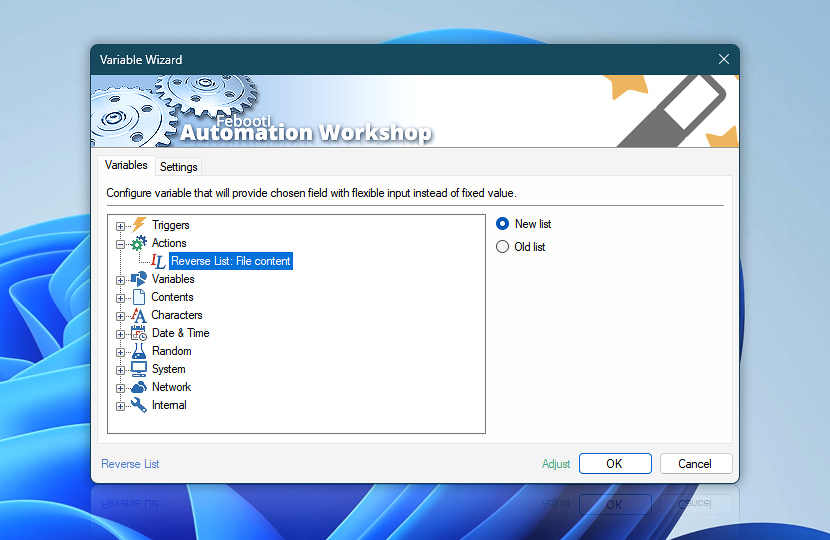Collapse the Actions tree node
This screenshot has height=540, width=830.
pyautogui.click(x=121, y=244)
